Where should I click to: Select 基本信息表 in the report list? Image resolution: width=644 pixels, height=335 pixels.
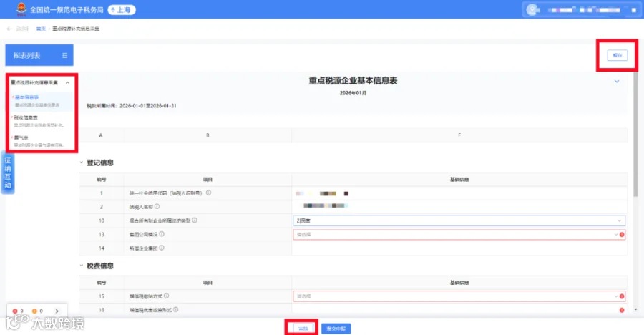pos(27,97)
